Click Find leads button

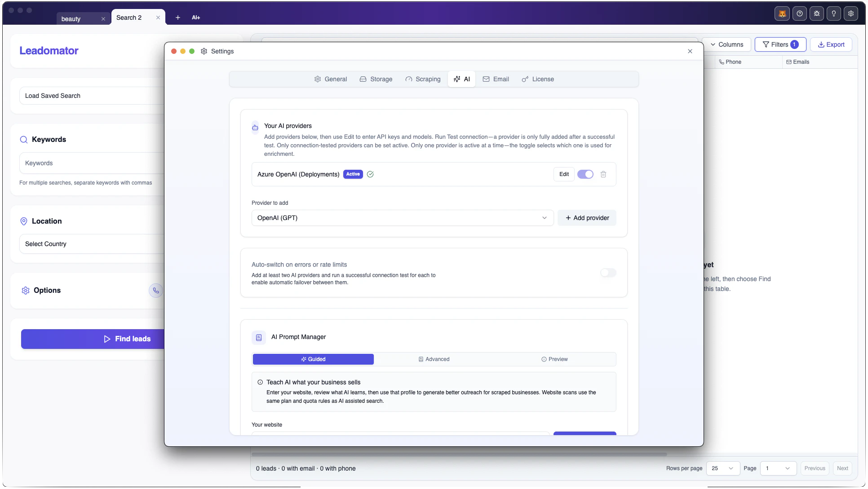(93, 339)
